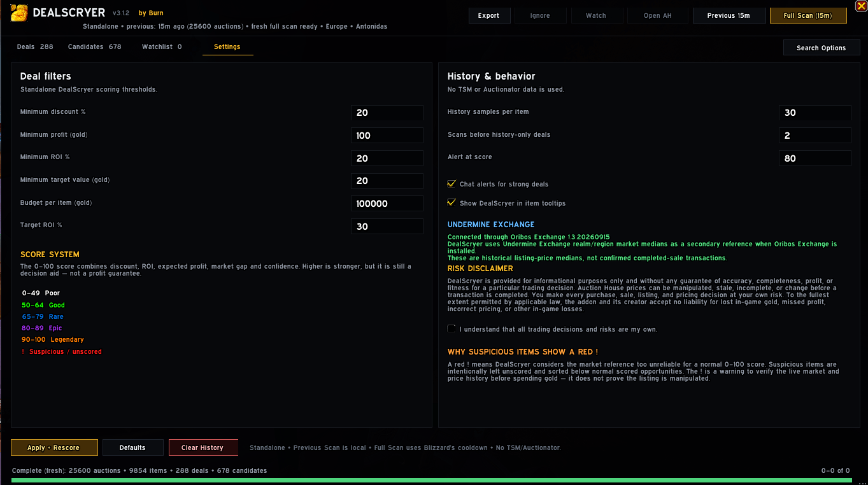Click "Connected through Oribos Exchange" status line
The width and height of the screenshot is (868, 485).
pos(529,237)
